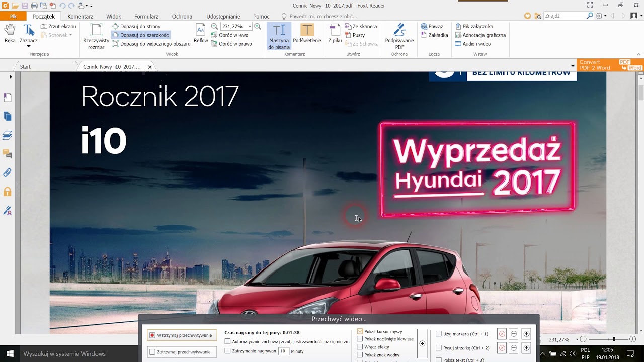644x362 pixels.
Task: Take a Zrzut ekranu snapshot
Action: point(58,26)
